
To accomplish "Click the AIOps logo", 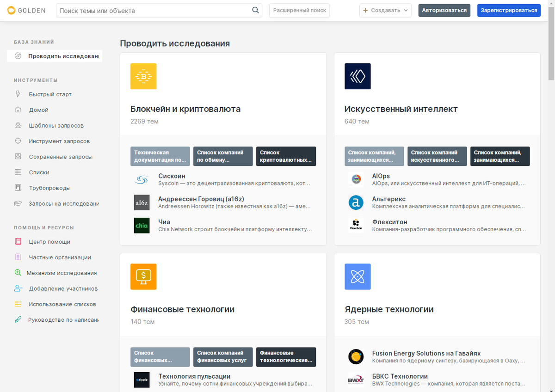I will click(x=356, y=179).
